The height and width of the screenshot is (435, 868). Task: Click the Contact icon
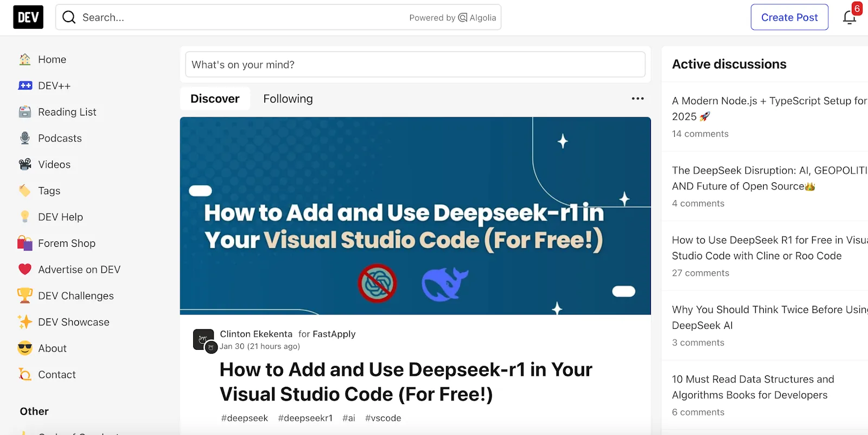(25, 374)
